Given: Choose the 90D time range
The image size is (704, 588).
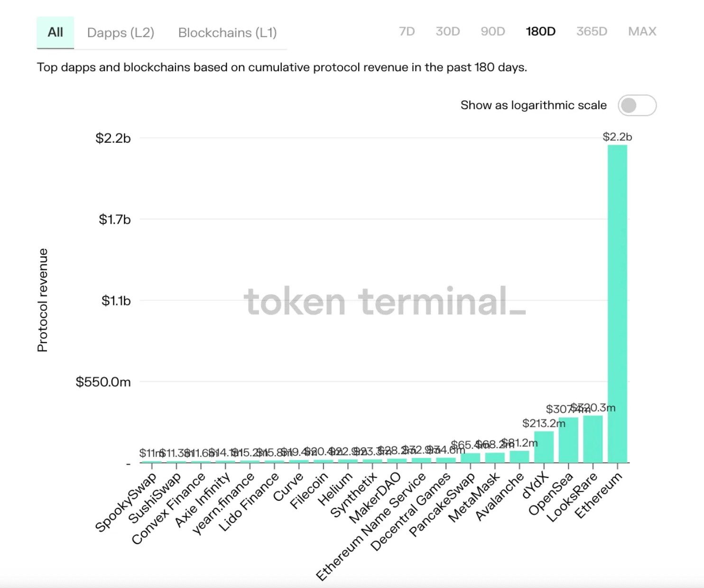Looking at the screenshot, I should coord(493,31).
